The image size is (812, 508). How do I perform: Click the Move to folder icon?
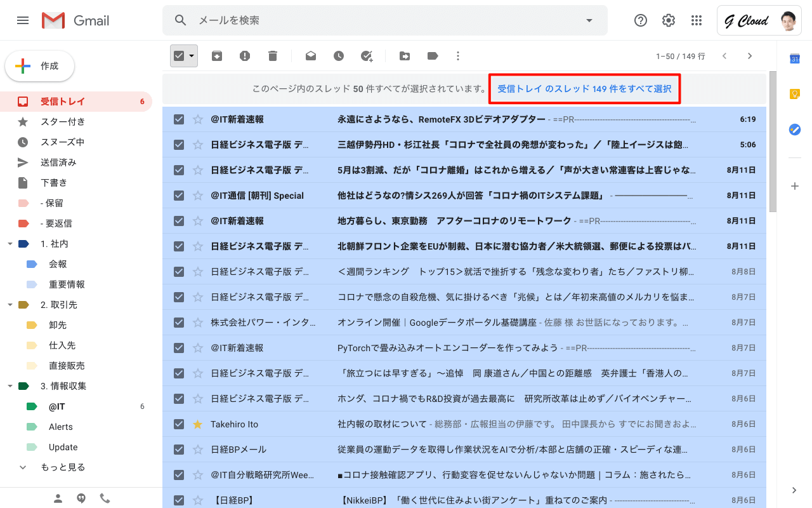click(405, 56)
